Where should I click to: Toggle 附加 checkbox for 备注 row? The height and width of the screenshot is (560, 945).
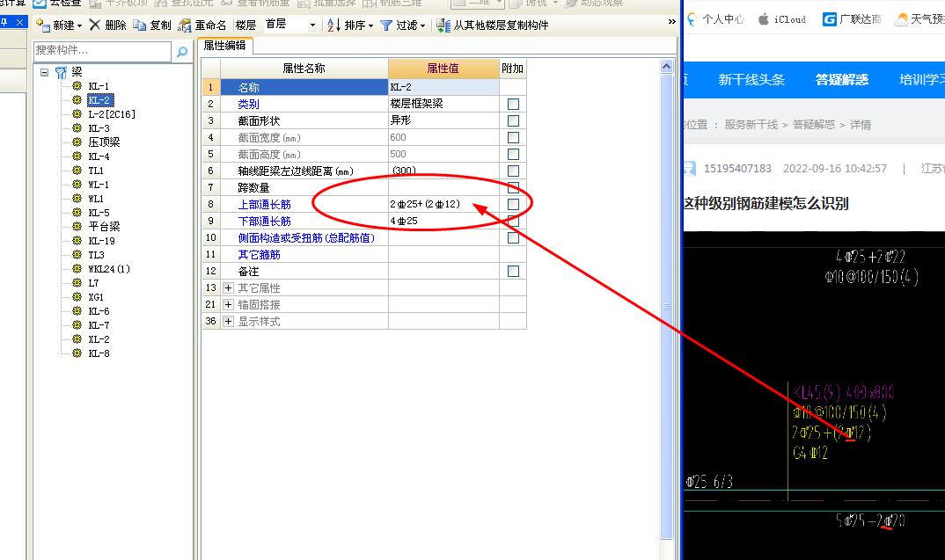513,271
